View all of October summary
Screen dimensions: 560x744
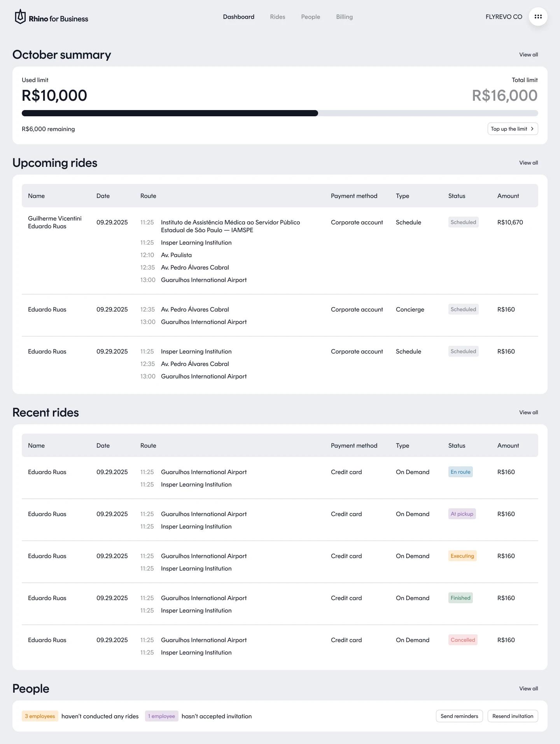pyautogui.click(x=528, y=54)
